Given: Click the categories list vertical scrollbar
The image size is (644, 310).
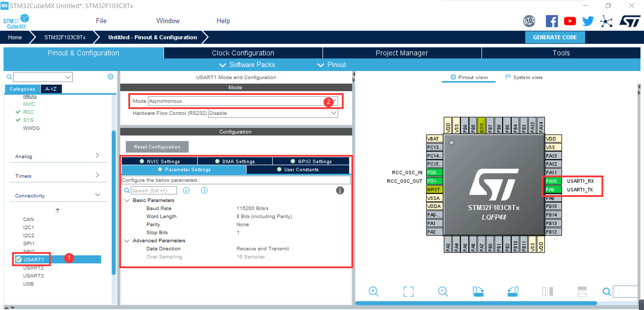Looking at the screenshot, I should click(114, 203).
